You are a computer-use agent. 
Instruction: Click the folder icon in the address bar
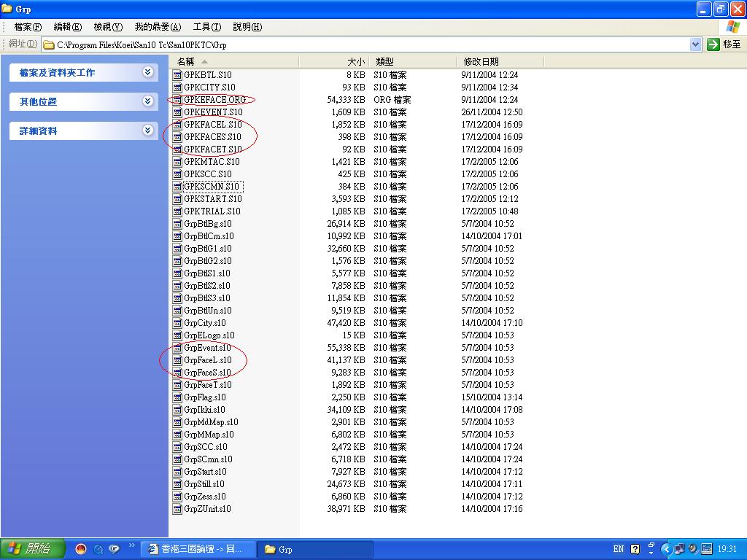point(49,44)
